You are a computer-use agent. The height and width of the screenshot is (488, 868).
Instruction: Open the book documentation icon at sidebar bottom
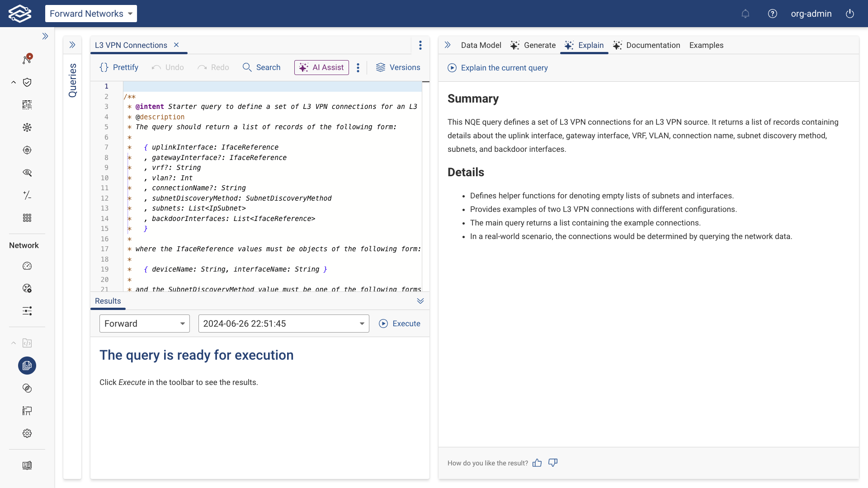coord(27,465)
